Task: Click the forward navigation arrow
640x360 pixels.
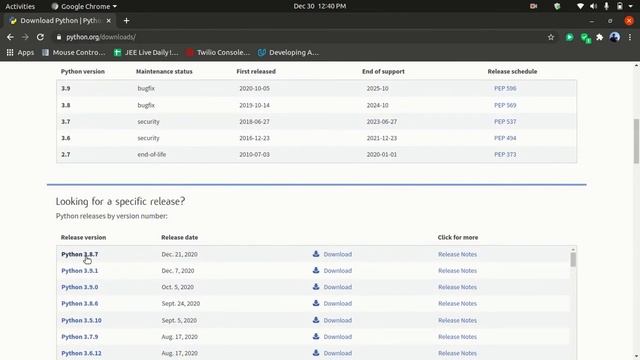Action: tap(25, 37)
